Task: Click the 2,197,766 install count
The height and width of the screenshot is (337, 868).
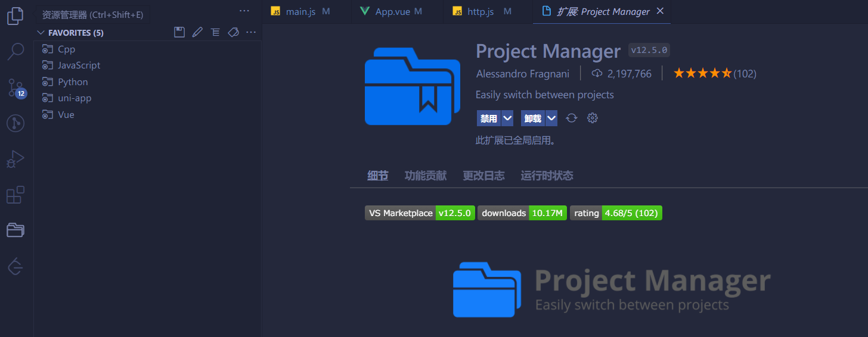Action: point(630,74)
